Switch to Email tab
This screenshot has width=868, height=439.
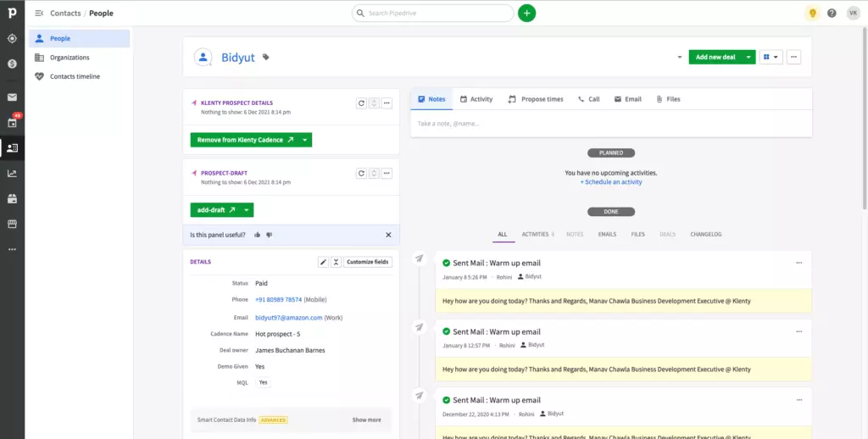tap(628, 99)
